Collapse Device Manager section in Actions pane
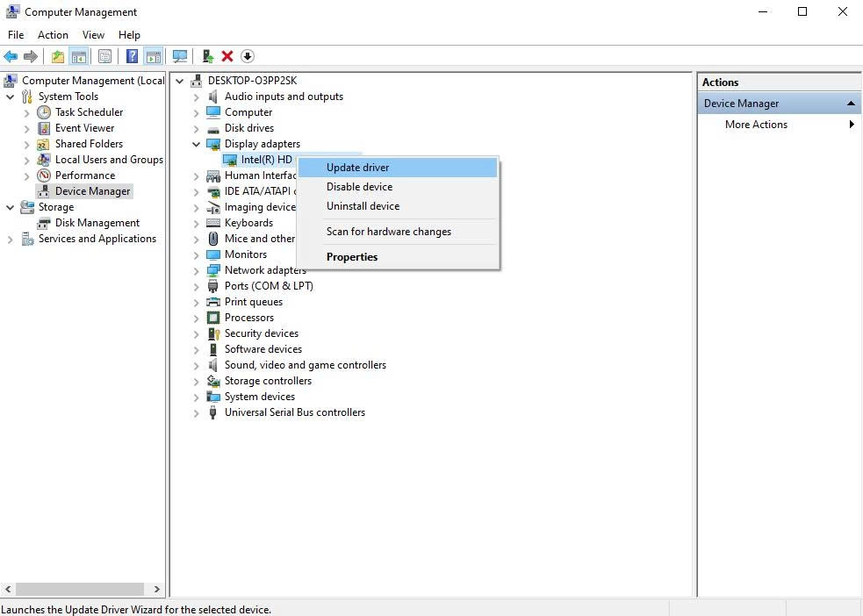The width and height of the screenshot is (863, 616). coord(851,104)
